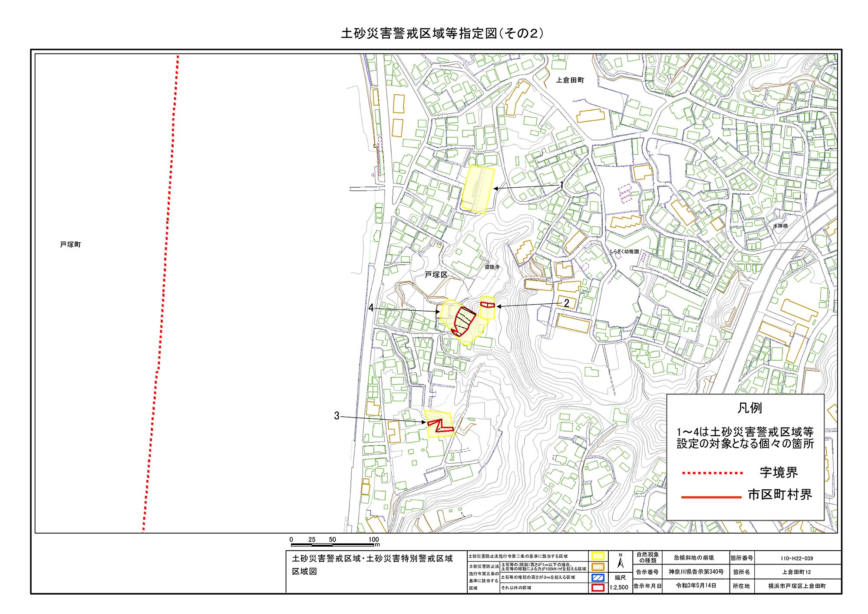Viewport: 868px width, 614px height.
Task: Click the orange dotted legend swatch
Action: (x=598, y=567)
